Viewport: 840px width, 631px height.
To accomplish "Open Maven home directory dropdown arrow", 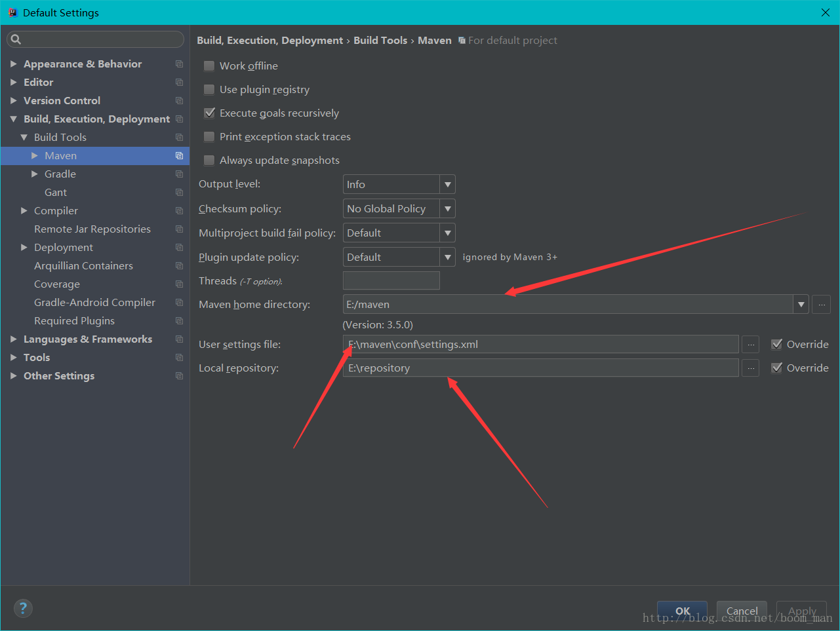I will point(801,305).
